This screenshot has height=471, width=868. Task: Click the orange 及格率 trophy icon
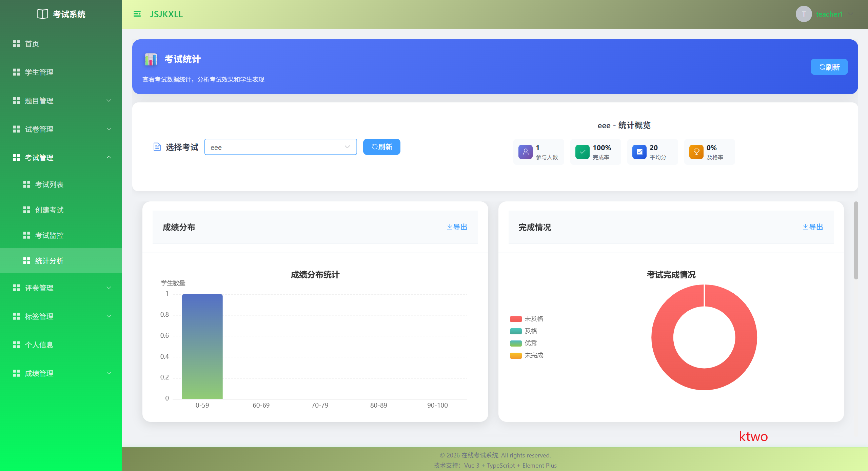[x=696, y=152]
